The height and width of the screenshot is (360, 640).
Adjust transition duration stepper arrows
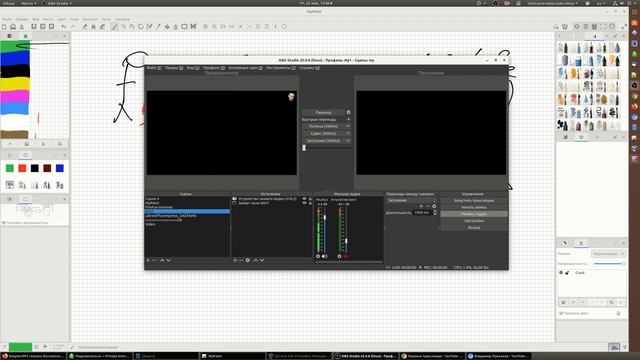(x=434, y=213)
